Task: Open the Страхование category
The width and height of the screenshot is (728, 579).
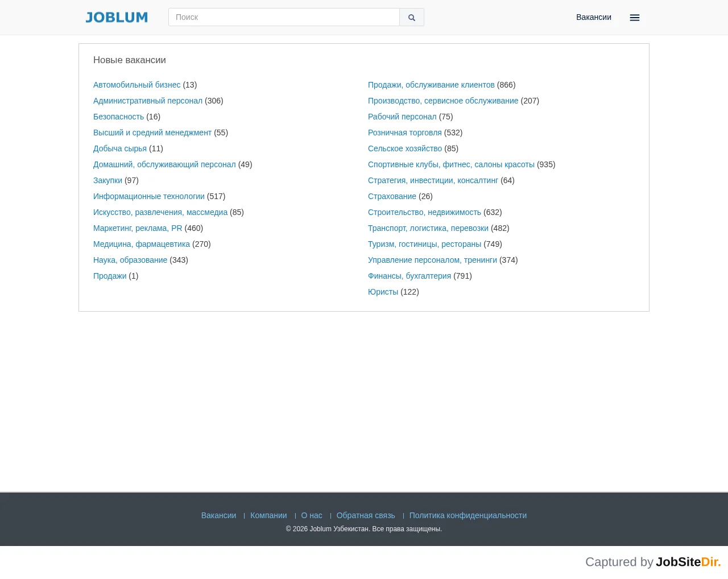Action: point(392,196)
